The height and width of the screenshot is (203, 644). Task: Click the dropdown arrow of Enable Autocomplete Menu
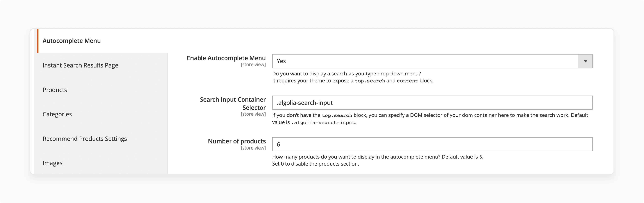pyautogui.click(x=585, y=61)
